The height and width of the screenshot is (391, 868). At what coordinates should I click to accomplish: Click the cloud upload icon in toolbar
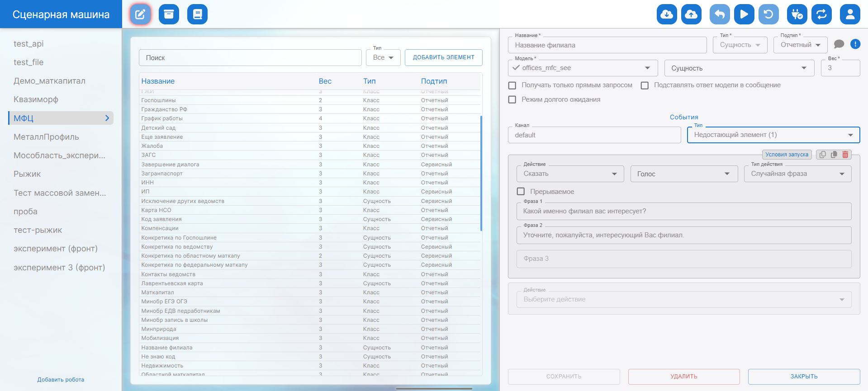tap(691, 14)
